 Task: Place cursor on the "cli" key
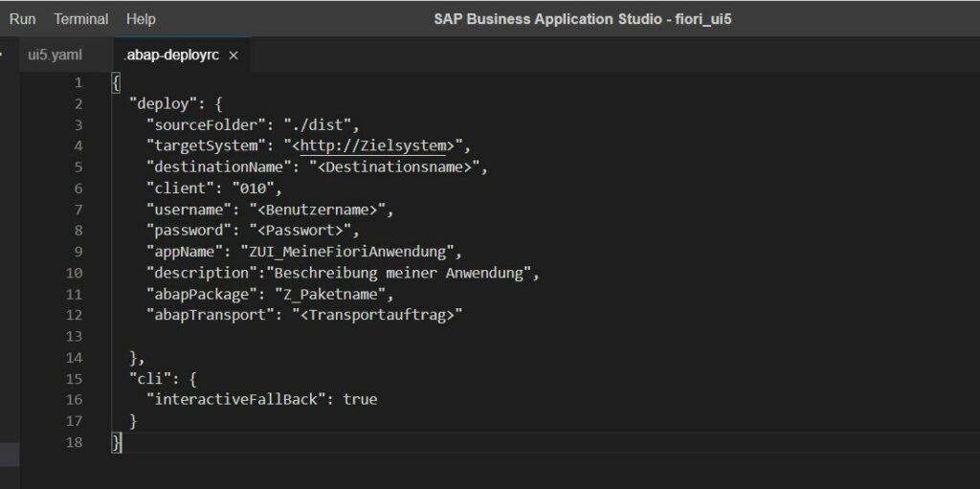click(x=147, y=378)
